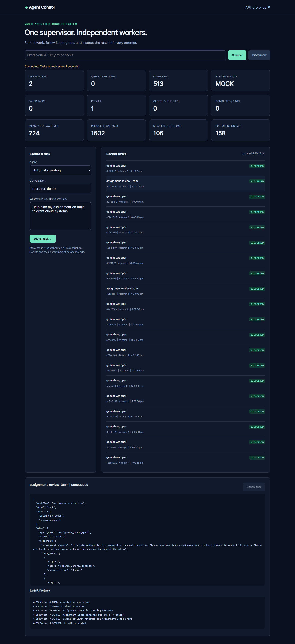295x644 pixels.
Task: Select task 72aab1b7 assignment-review-team
Action: click(x=186, y=291)
